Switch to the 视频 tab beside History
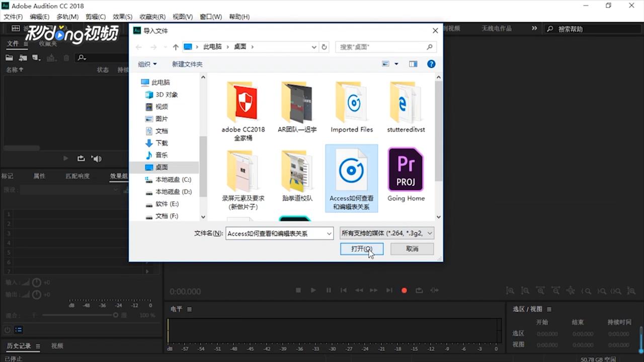Screen dimensions: 644x362 (x=57, y=346)
